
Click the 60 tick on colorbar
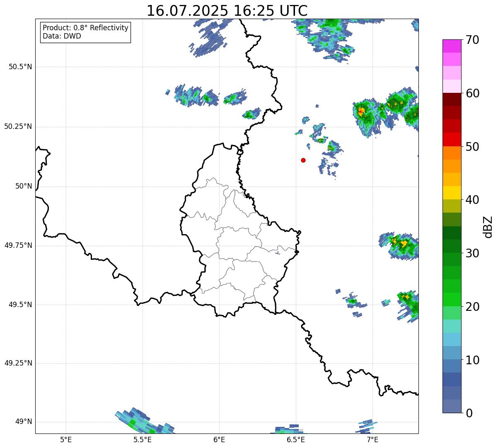pyautogui.click(x=472, y=93)
